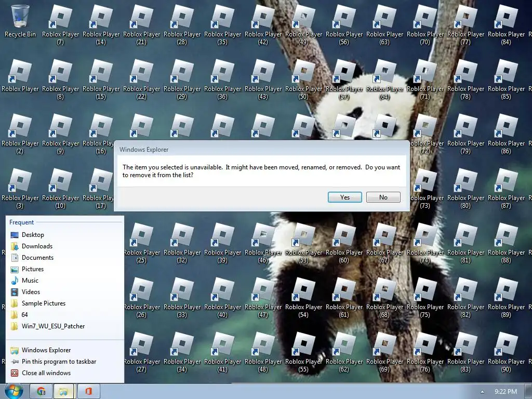Screen dimensions: 532x399
Task: Select Roblox Player (35) shortcut
Action: [222, 24]
